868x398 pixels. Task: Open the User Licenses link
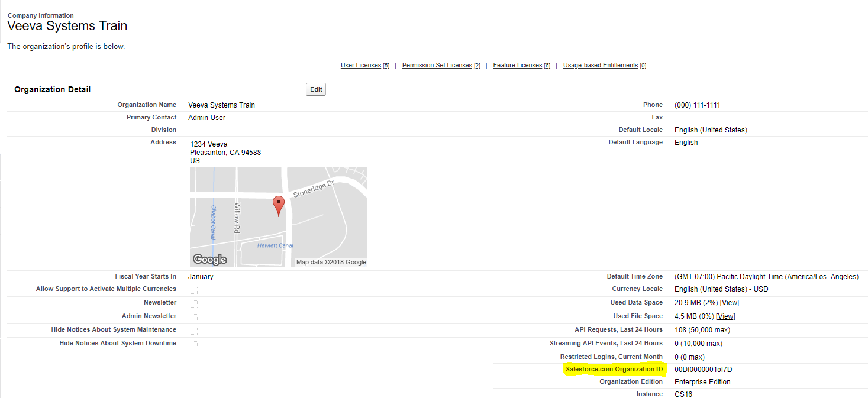coord(361,66)
